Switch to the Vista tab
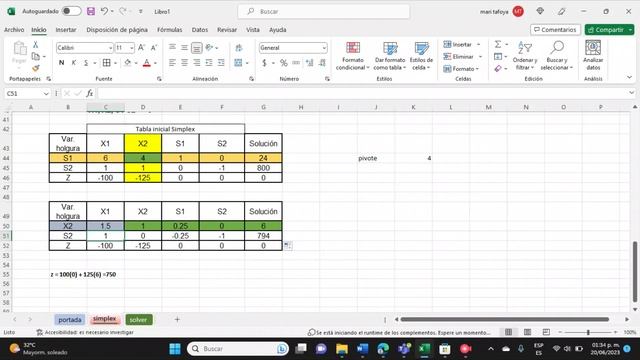640x360 pixels. pyautogui.click(x=253, y=30)
